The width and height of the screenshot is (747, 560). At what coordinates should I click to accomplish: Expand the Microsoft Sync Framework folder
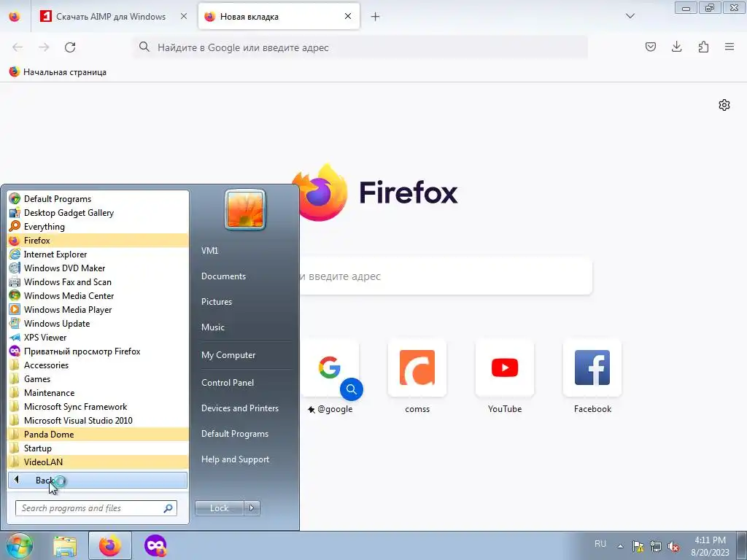[x=98, y=407]
